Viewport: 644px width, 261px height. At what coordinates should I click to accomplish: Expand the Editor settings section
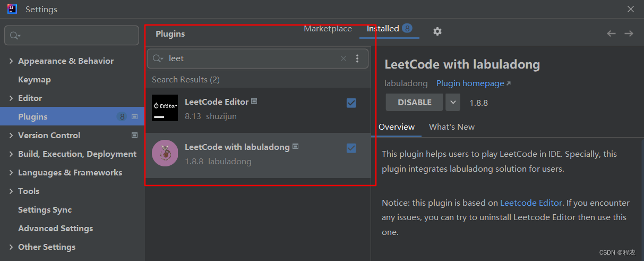[x=11, y=98]
